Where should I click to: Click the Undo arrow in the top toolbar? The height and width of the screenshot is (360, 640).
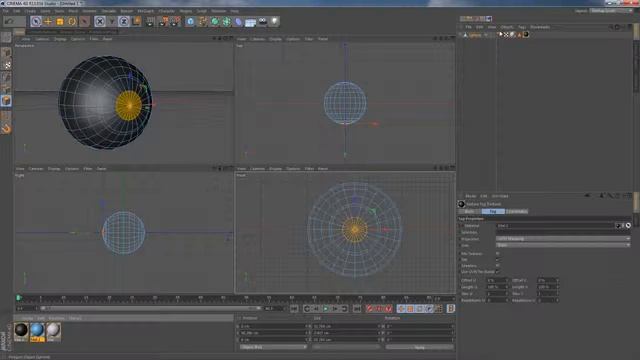(10, 21)
